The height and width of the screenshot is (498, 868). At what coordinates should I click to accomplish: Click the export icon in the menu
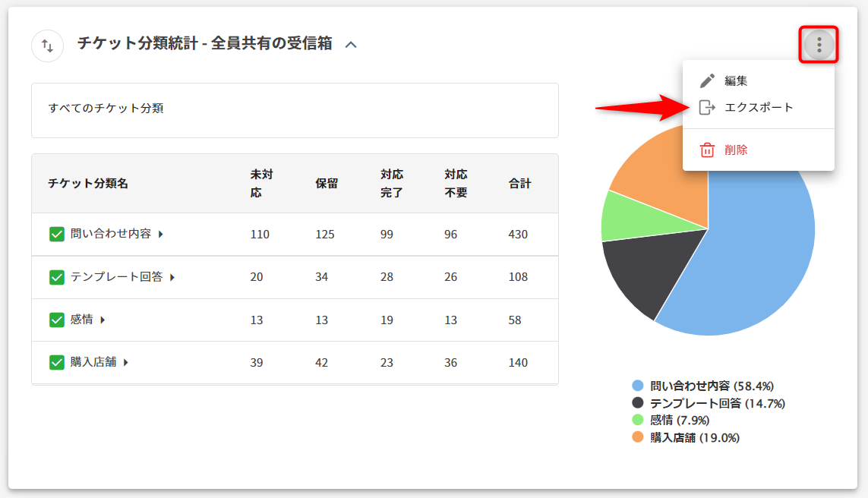tap(707, 108)
